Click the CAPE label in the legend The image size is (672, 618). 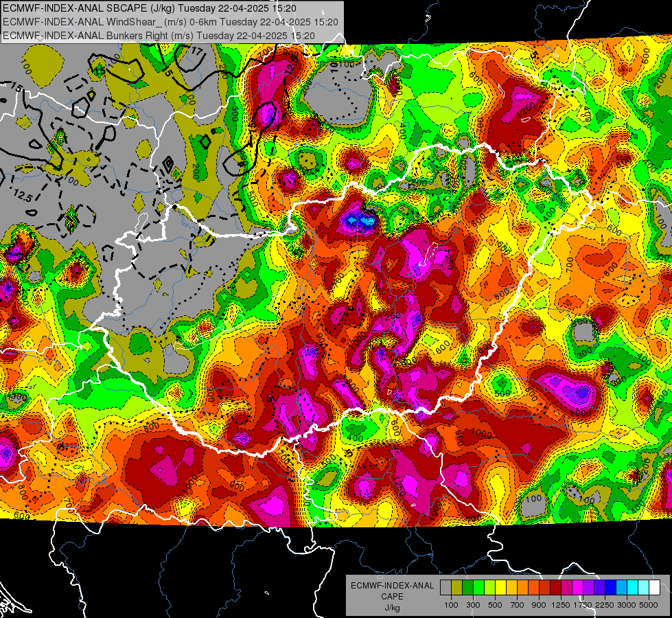coord(392,597)
